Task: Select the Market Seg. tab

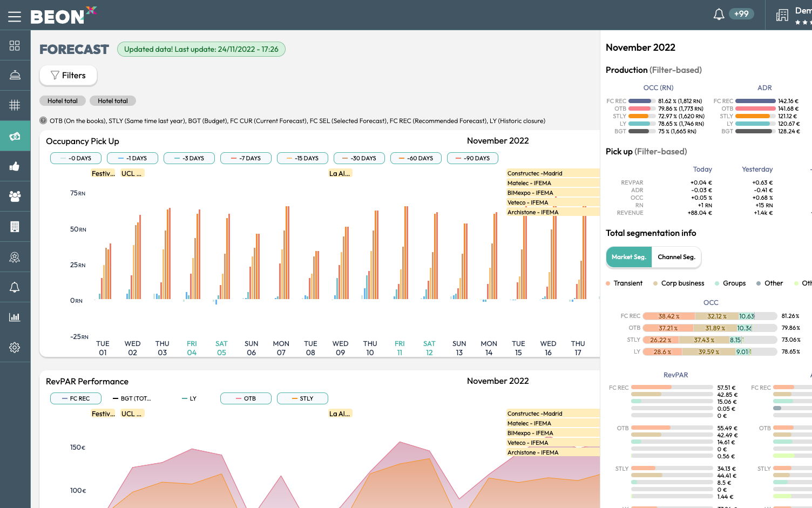Action: point(628,257)
